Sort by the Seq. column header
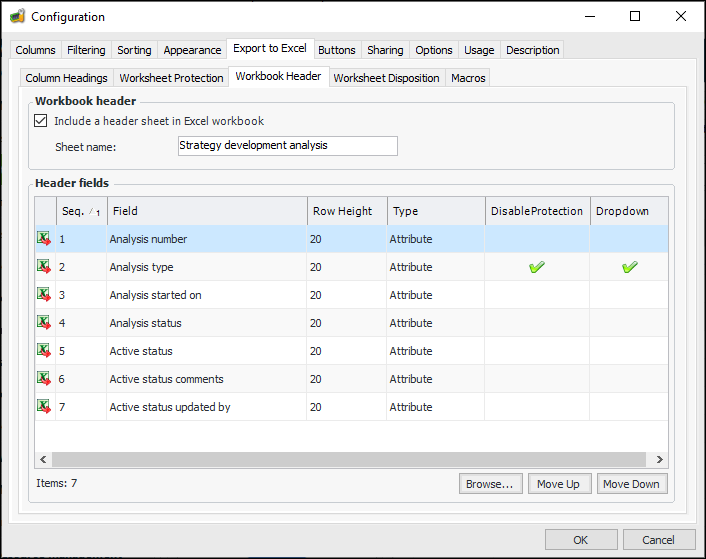706x559 pixels. pos(80,211)
